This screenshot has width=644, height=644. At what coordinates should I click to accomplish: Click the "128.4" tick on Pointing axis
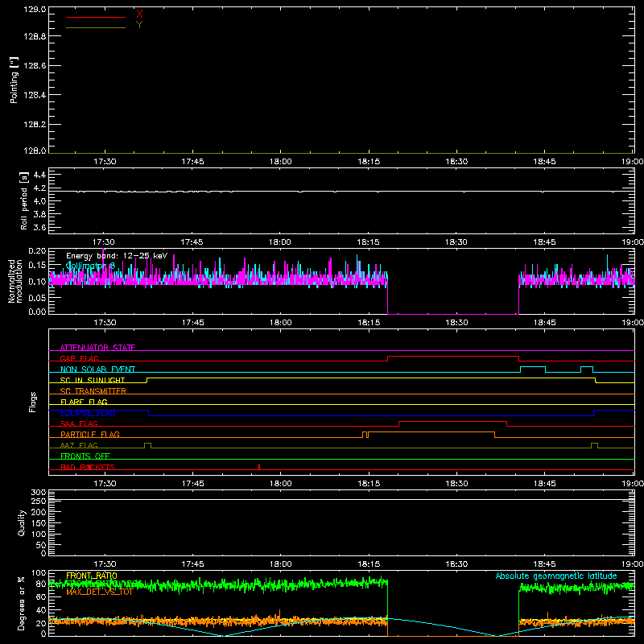pos(35,95)
